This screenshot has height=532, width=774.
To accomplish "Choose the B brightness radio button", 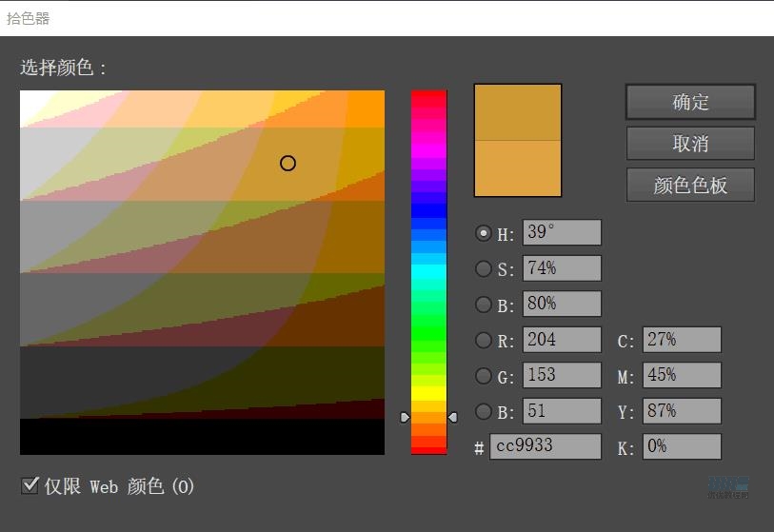I will (484, 305).
